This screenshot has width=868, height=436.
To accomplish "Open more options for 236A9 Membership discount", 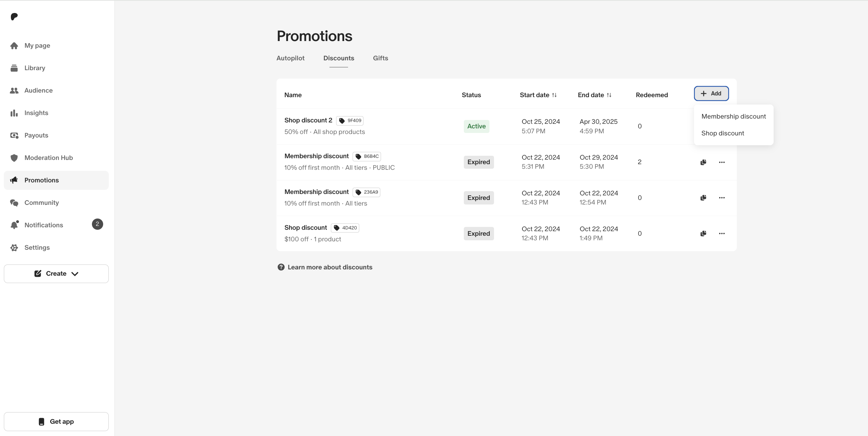I will click(722, 198).
